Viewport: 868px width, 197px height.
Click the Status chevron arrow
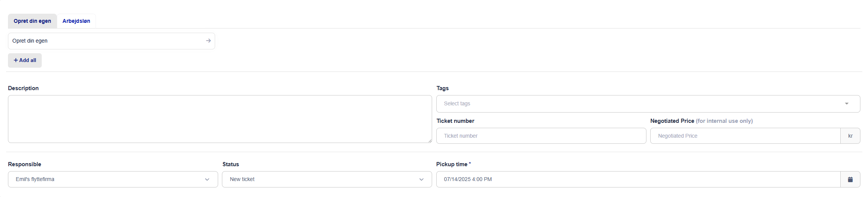421,180
